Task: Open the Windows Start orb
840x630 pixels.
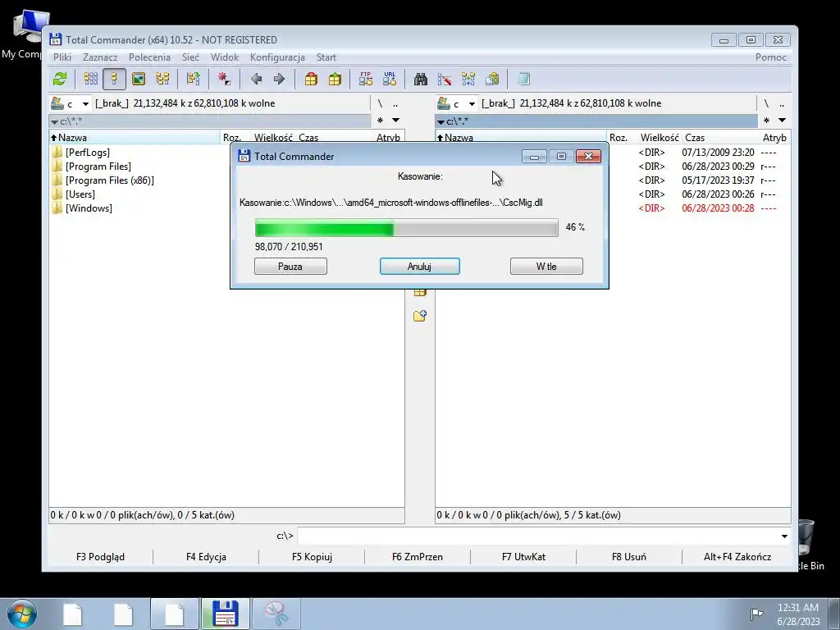Action: point(22,614)
